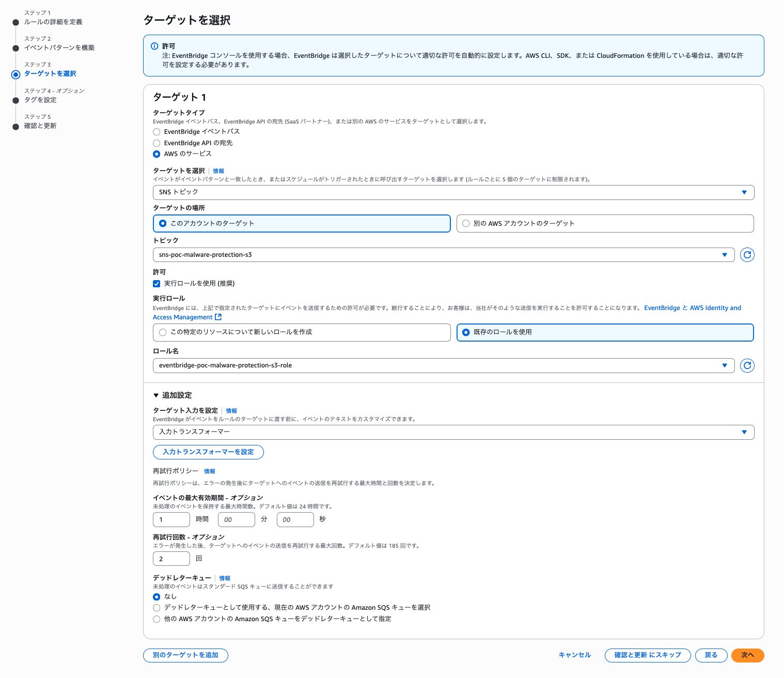
Task: Click the info icon in the 許可 notice
Action: (x=154, y=46)
